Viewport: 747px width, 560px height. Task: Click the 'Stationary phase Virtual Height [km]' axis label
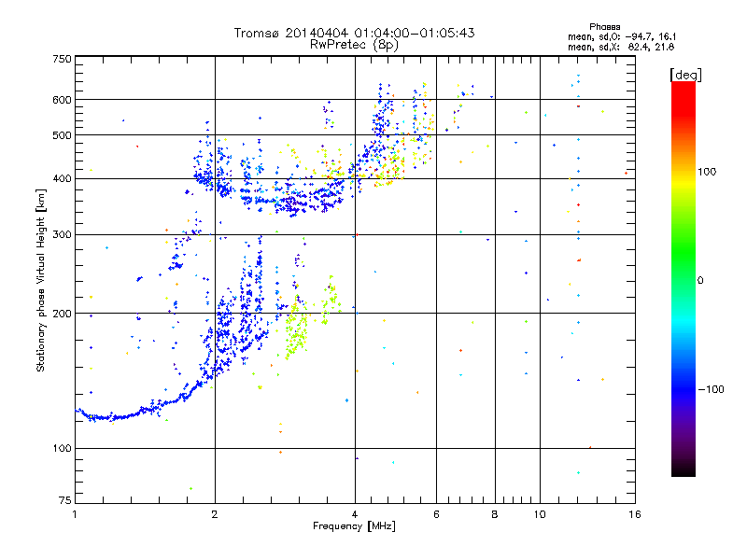[41, 280]
